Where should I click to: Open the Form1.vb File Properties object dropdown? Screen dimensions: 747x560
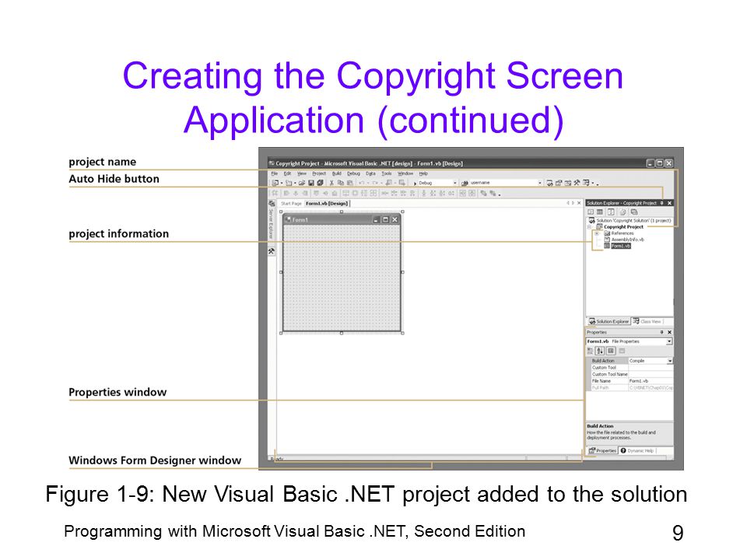[x=669, y=341]
